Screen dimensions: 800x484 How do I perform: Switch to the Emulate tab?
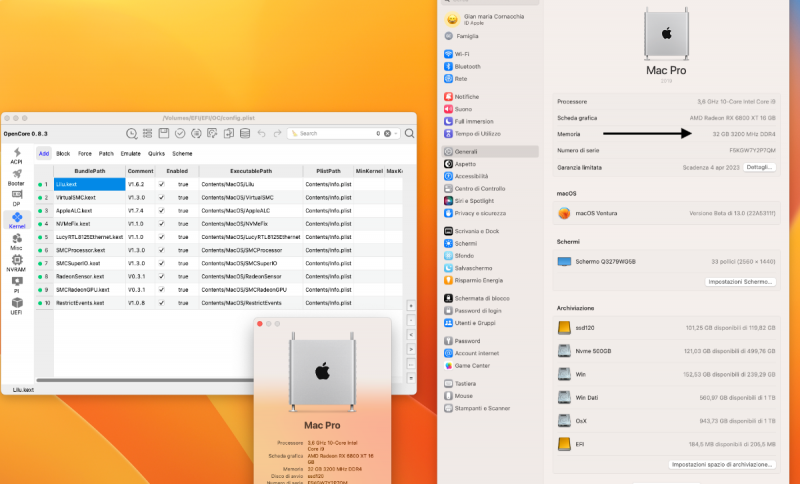(131, 154)
